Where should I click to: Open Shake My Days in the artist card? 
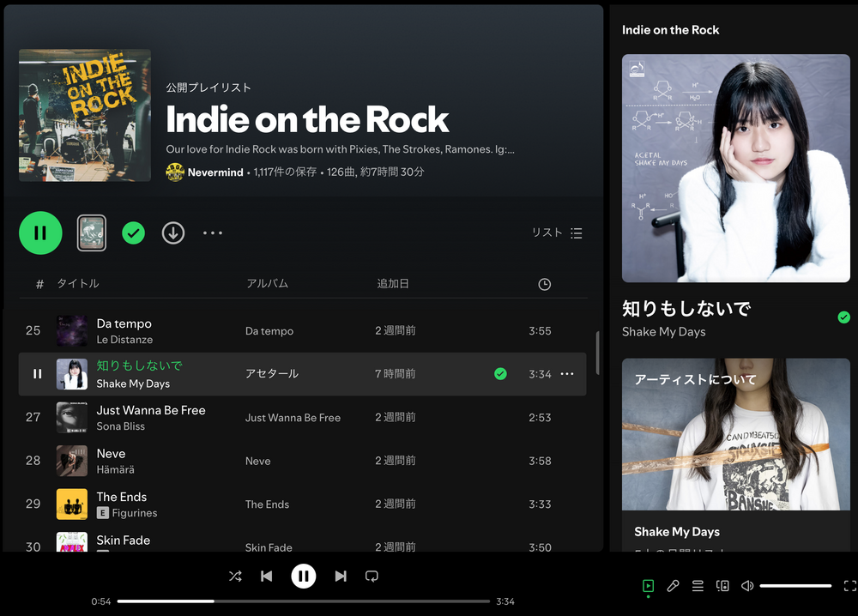pos(677,532)
